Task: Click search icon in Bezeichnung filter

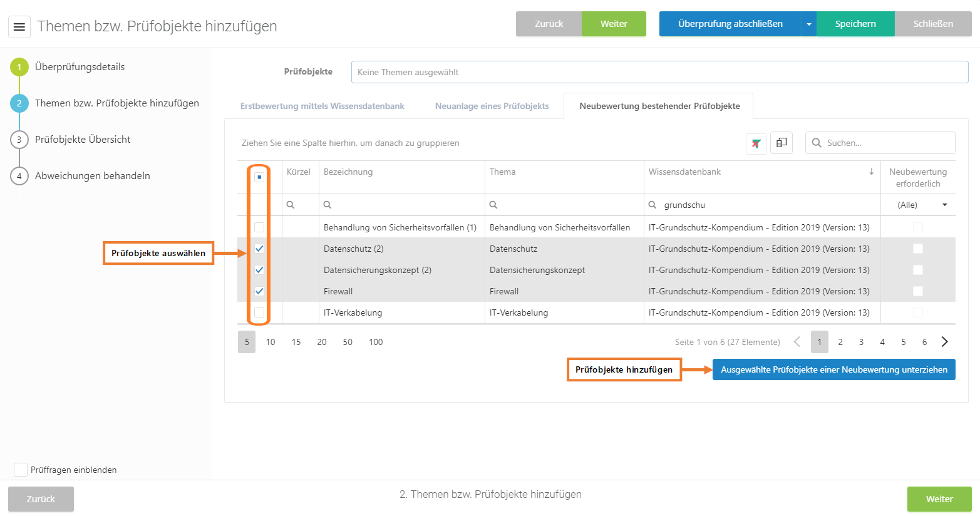Action: [328, 205]
